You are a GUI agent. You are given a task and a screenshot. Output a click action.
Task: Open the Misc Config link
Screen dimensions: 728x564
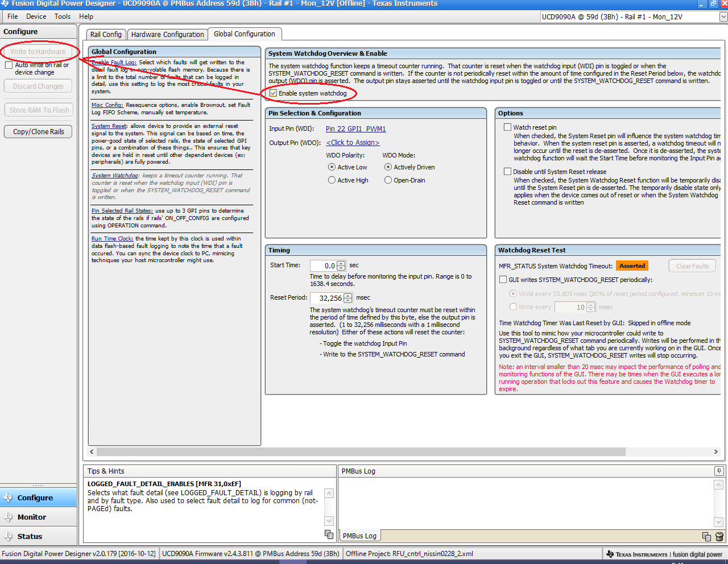(107, 105)
